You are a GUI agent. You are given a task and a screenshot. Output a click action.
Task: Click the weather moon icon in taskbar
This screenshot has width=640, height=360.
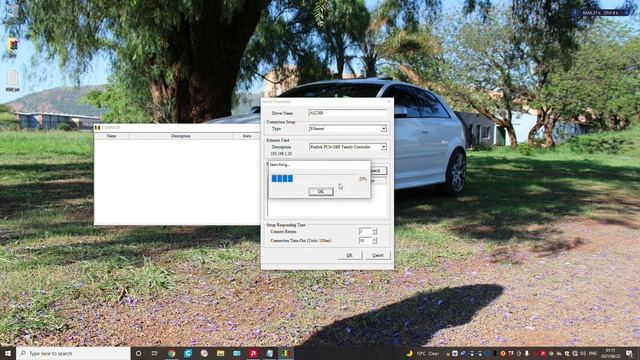coord(410,353)
